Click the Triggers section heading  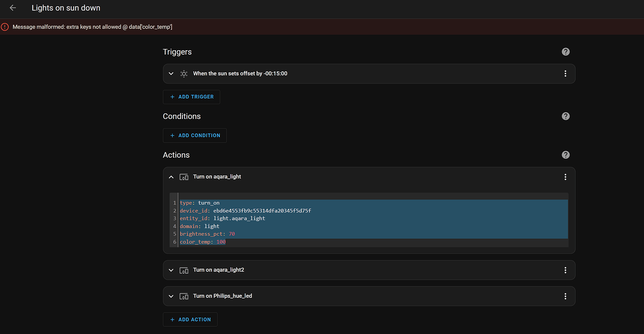pyautogui.click(x=177, y=52)
